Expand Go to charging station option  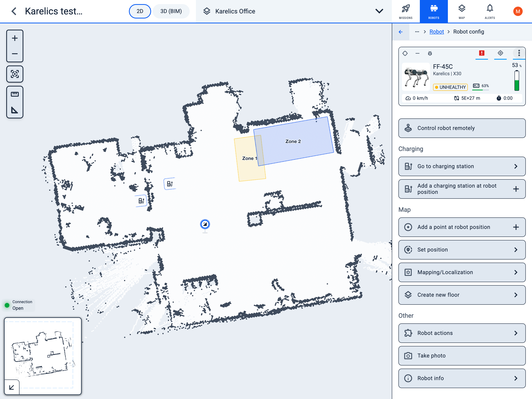[462, 166]
